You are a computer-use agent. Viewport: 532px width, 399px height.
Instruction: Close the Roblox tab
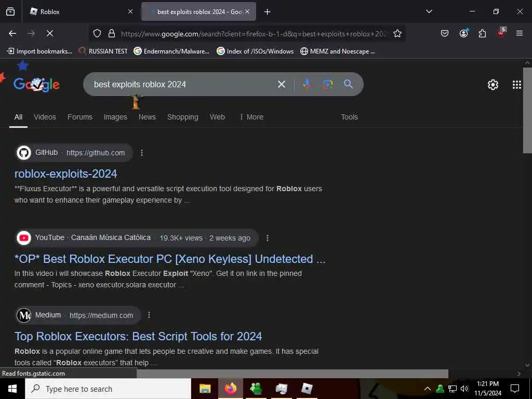coord(130,11)
